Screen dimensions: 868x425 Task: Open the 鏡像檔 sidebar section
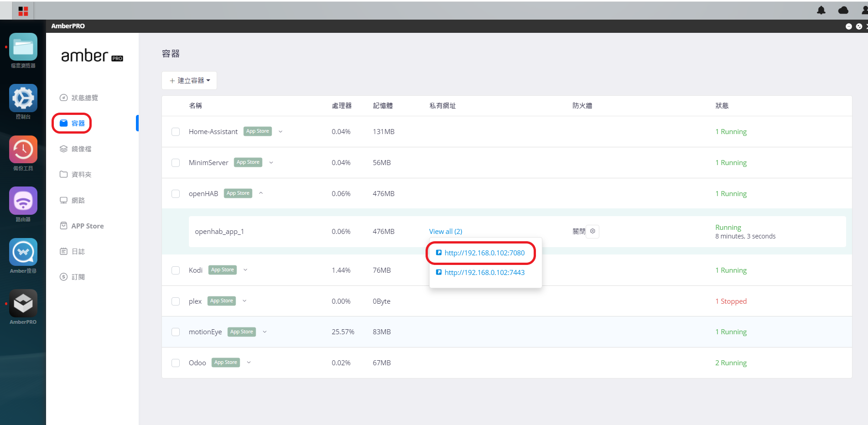pyautogui.click(x=76, y=149)
